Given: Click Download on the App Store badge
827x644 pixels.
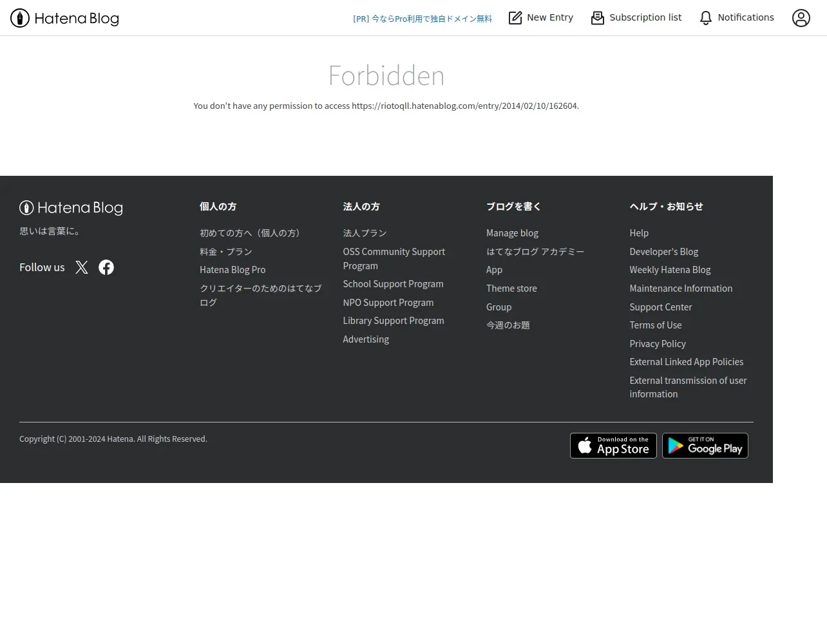Looking at the screenshot, I should (x=613, y=446).
